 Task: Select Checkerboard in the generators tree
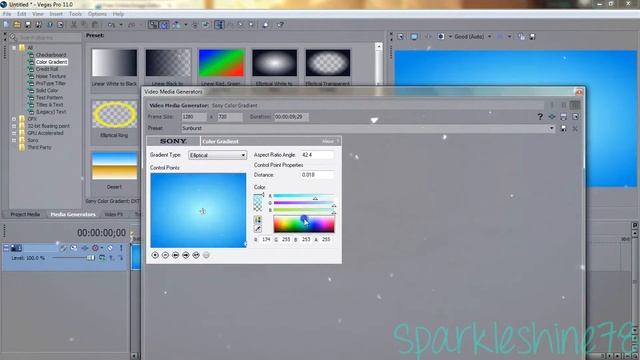tap(51, 55)
